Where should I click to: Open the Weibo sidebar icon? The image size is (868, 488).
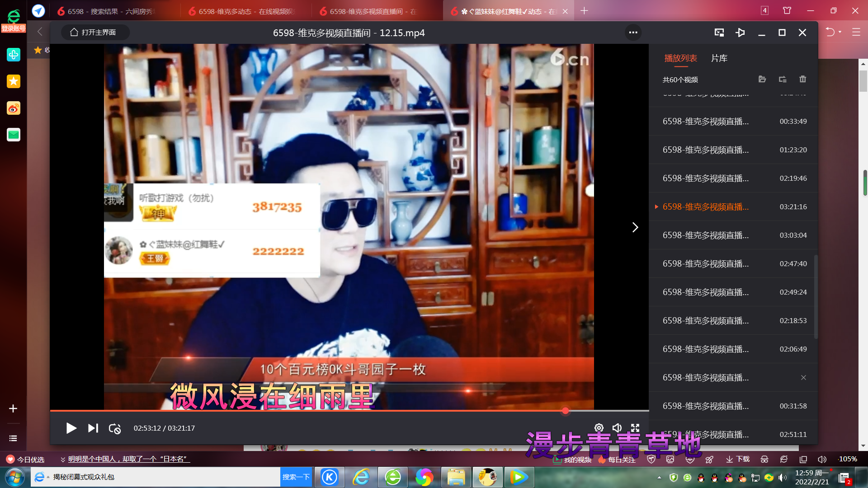[x=14, y=108]
